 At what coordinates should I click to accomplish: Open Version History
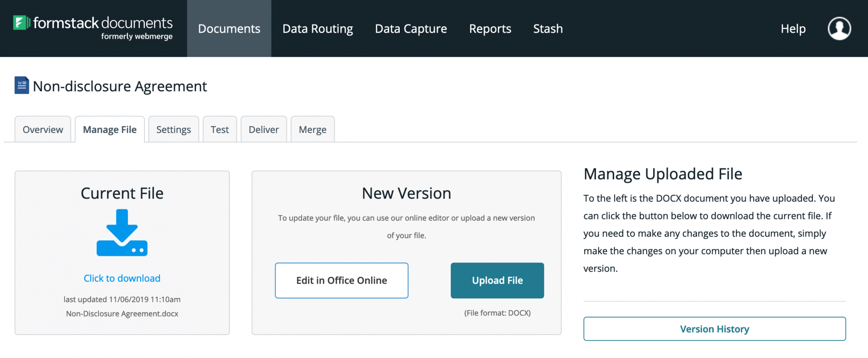(714, 329)
